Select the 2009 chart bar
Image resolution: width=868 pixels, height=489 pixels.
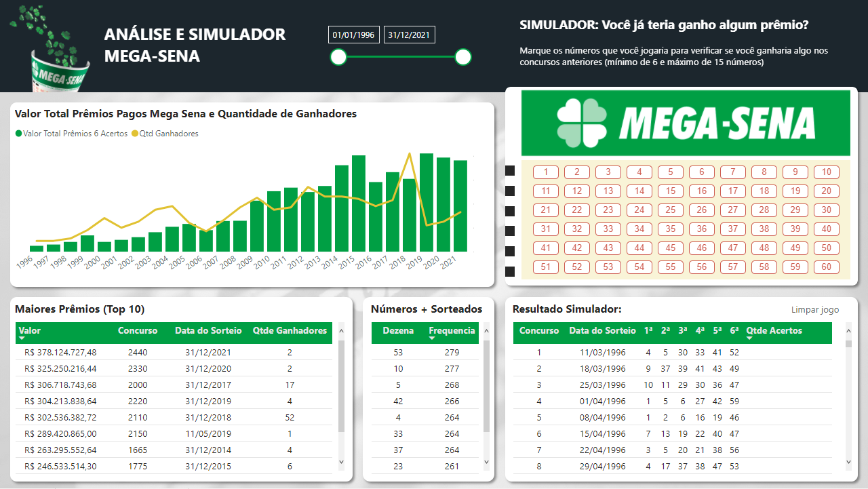coord(257,226)
